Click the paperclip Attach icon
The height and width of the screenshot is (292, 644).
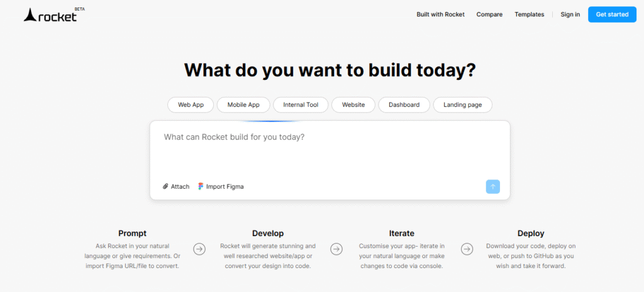[x=165, y=186]
